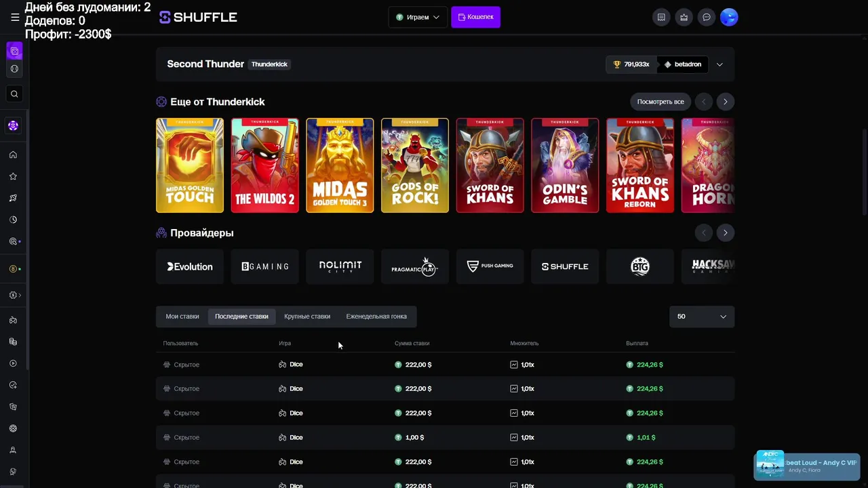
Task: Switch to Еженедельная гонка tab
Action: [376, 317]
